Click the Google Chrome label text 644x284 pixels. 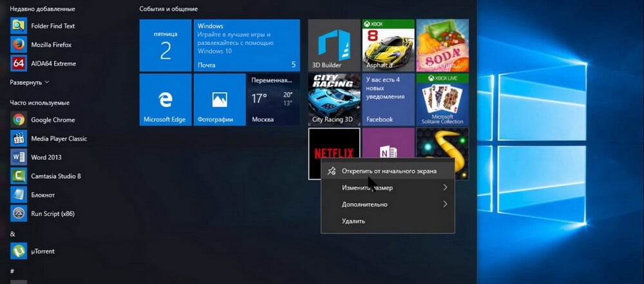pos(53,120)
